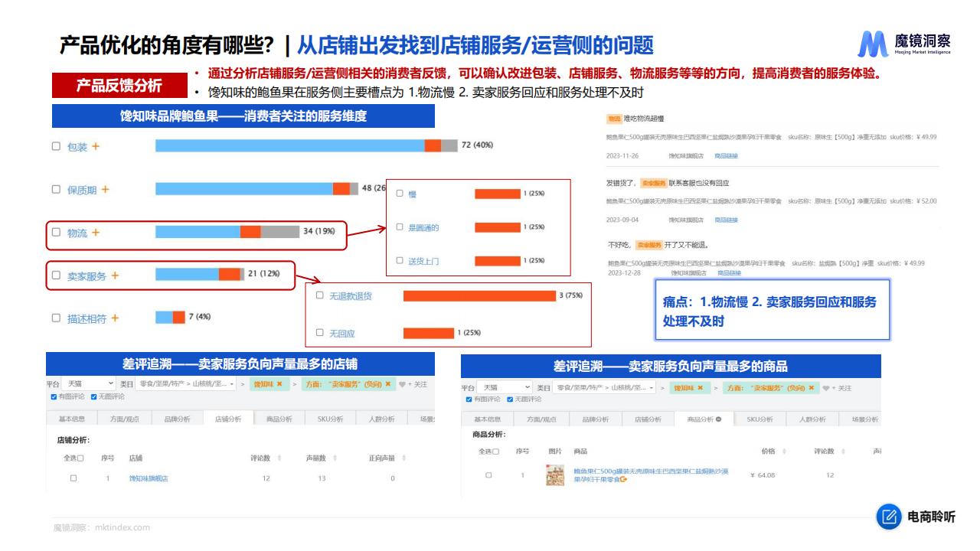This screenshot has width=980, height=551.
Task: Open SKU分析 tab in product panel
Action: pos(759,419)
